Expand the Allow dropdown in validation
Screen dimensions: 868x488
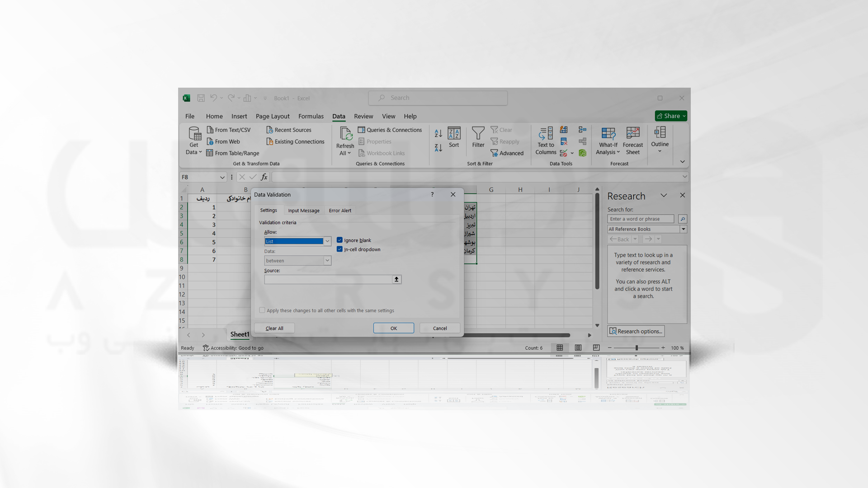click(x=327, y=241)
